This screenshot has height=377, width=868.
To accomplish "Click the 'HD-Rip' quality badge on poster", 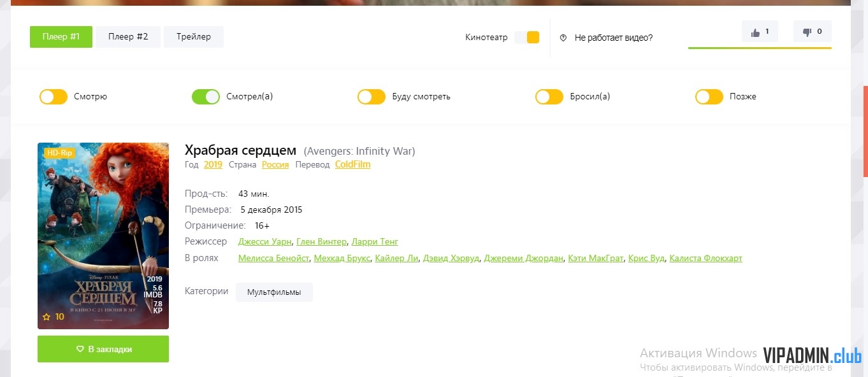I will [x=59, y=153].
